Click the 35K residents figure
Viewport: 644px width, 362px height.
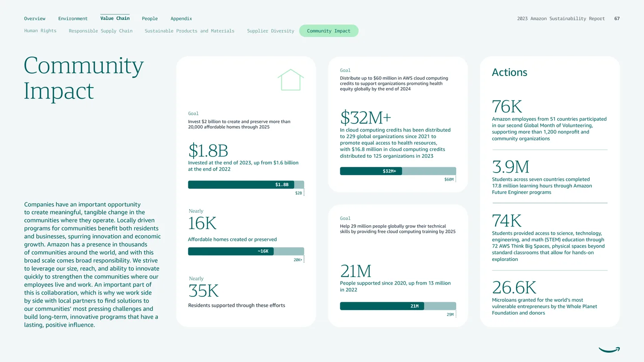(x=203, y=291)
